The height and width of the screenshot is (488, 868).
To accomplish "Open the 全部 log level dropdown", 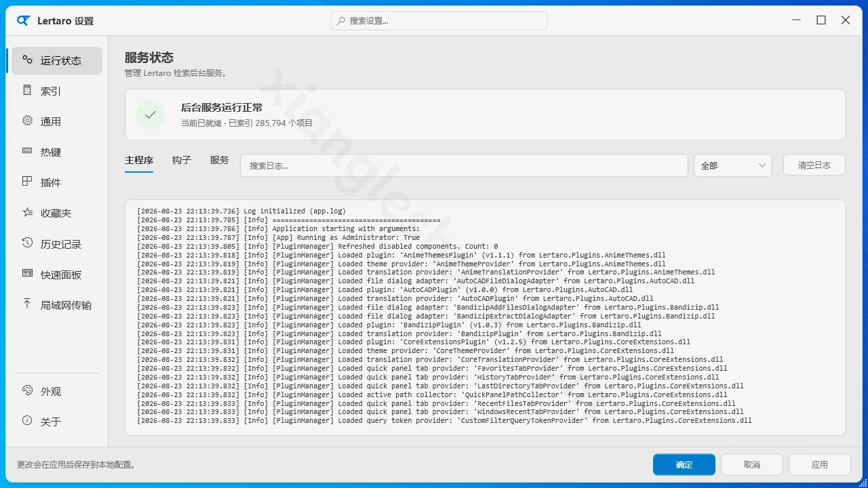I will pyautogui.click(x=733, y=165).
